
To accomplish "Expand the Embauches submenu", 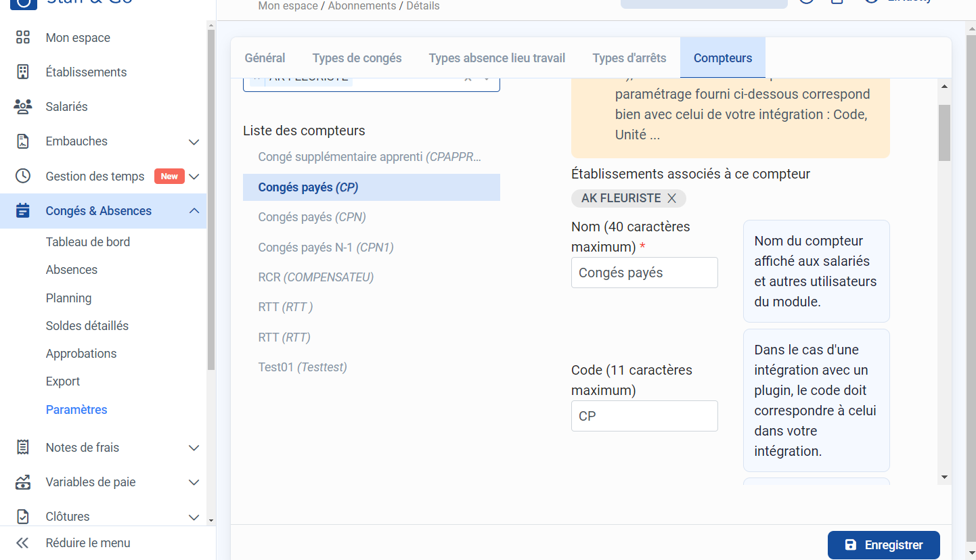I will [x=194, y=142].
